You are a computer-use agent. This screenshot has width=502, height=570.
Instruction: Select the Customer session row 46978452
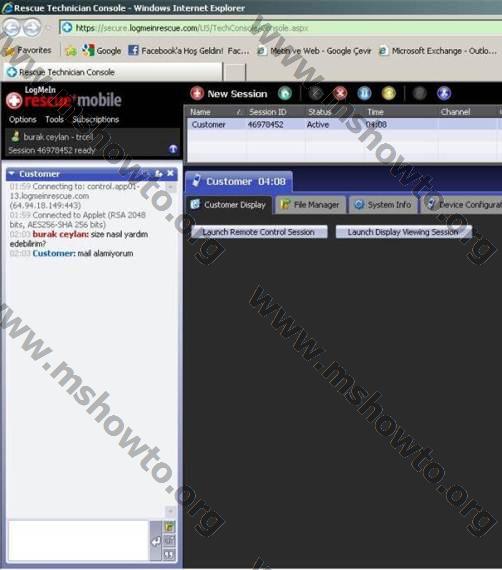(x=344, y=125)
